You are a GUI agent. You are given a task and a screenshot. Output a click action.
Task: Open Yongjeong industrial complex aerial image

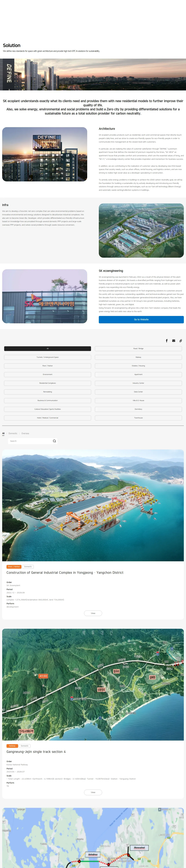93,505
